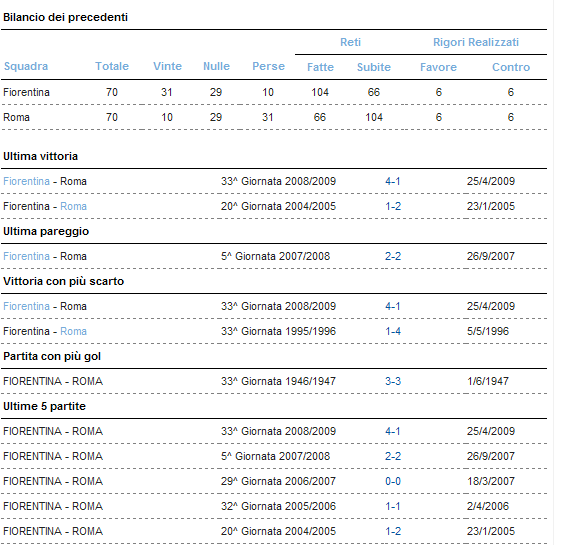The height and width of the screenshot is (545, 563).
Task: Click the Favore column header
Action: (438, 67)
